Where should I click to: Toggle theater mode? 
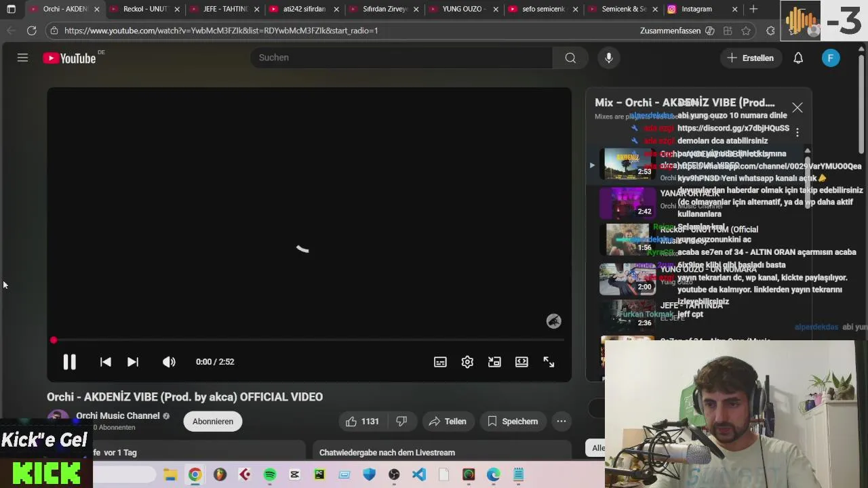tap(521, 362)
